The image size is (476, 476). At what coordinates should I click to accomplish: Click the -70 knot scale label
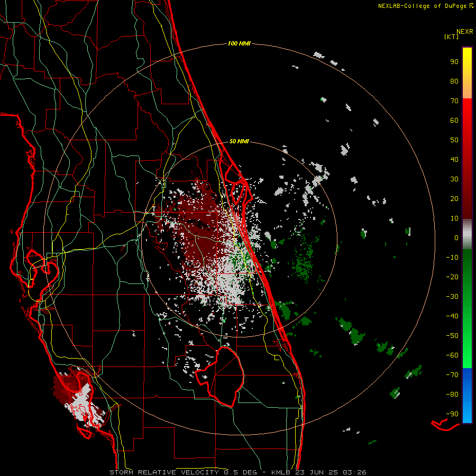(x=452, y=375)
